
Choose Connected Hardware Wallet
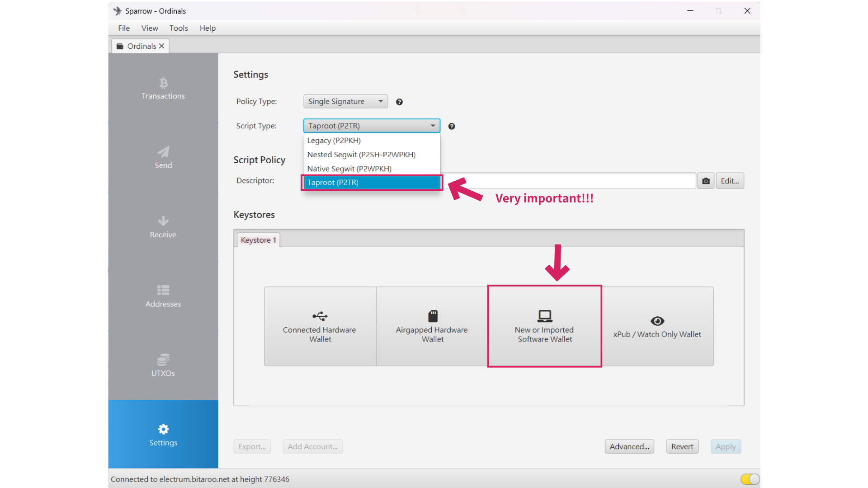coord(320,326)
